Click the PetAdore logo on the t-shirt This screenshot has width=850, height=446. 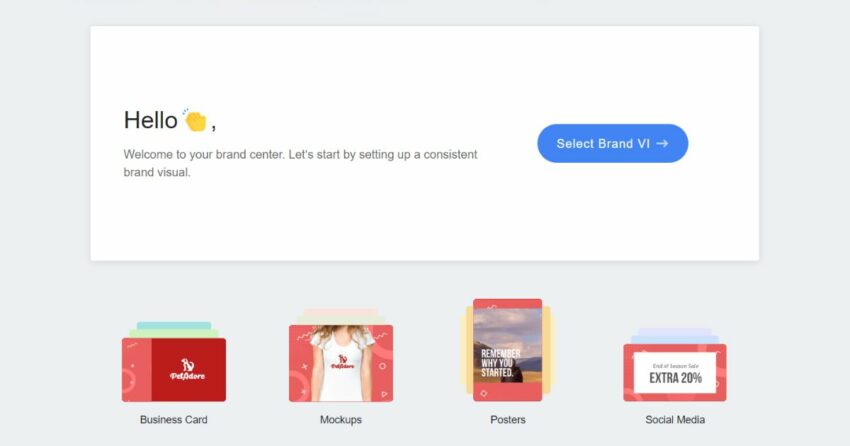[x=342, y=362]
